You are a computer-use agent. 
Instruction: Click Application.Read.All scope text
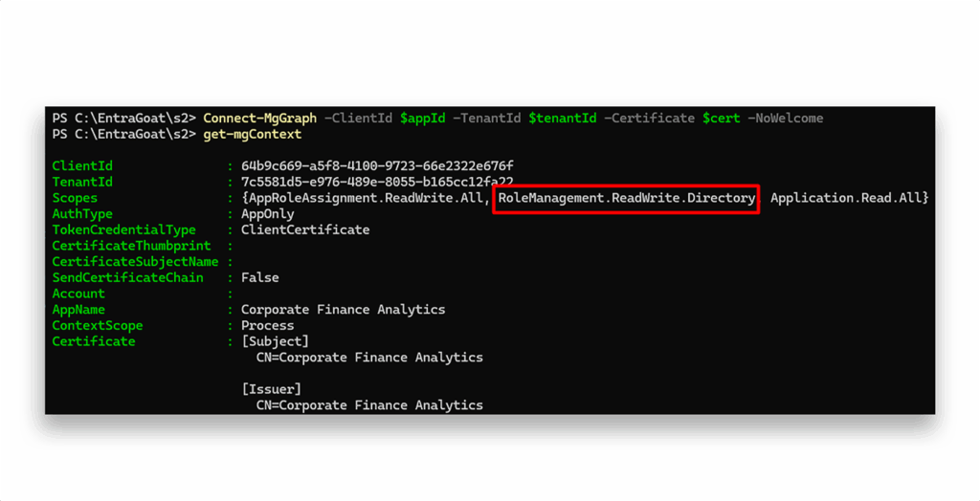pyautogui.click(x=846, y=198)
